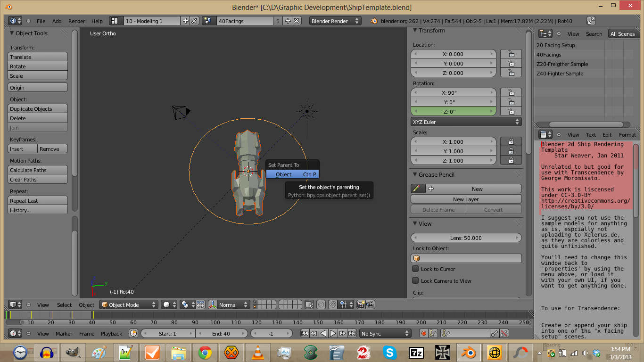Click the Z: 0° rotation field

(x=454, y=111)
